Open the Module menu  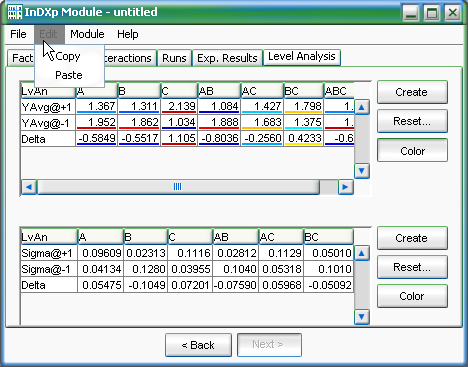(87, 34)
